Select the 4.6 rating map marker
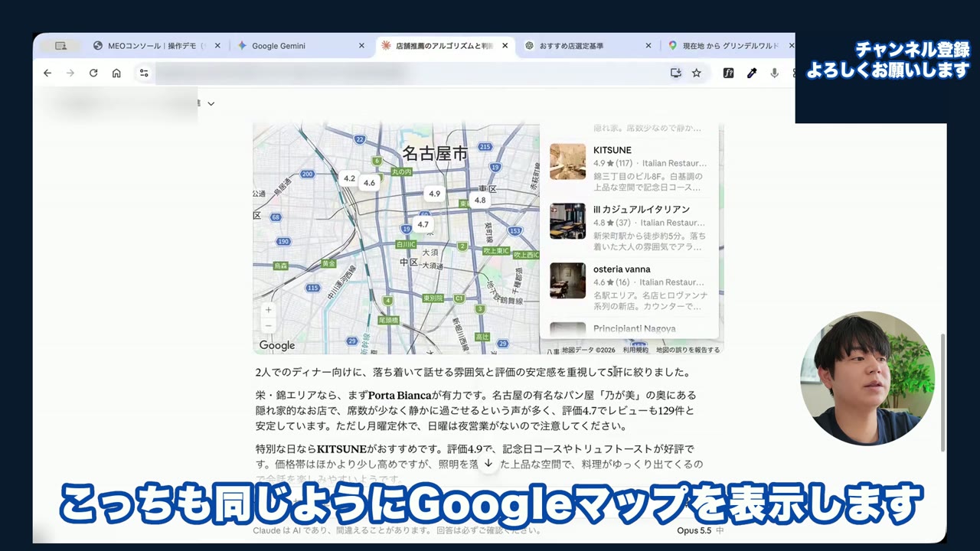The height and width of the screenshot is (551, 980). [370, 183]
